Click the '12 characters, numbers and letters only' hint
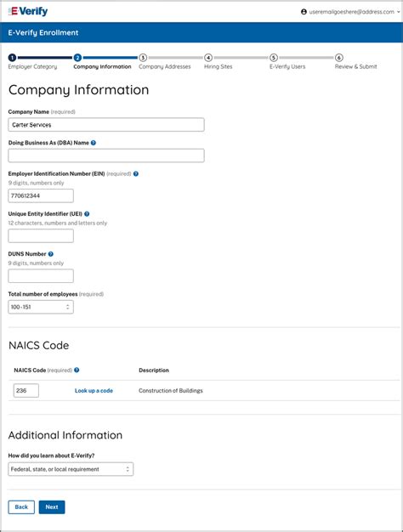This screenshot has width=403, height=532. coord(58,223)
